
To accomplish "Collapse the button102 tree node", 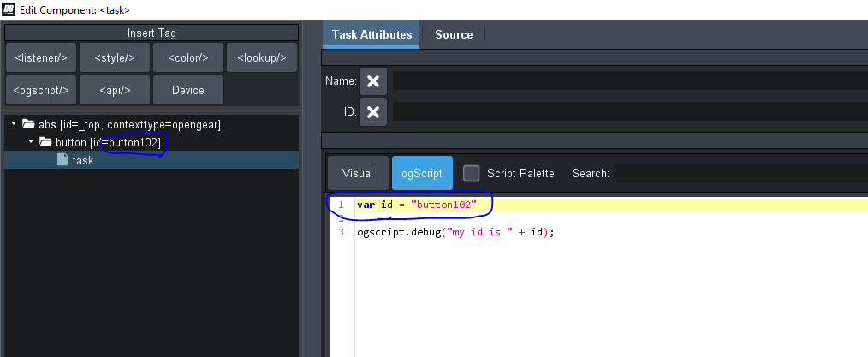I will pyautogui.click(x=31, y=142).
